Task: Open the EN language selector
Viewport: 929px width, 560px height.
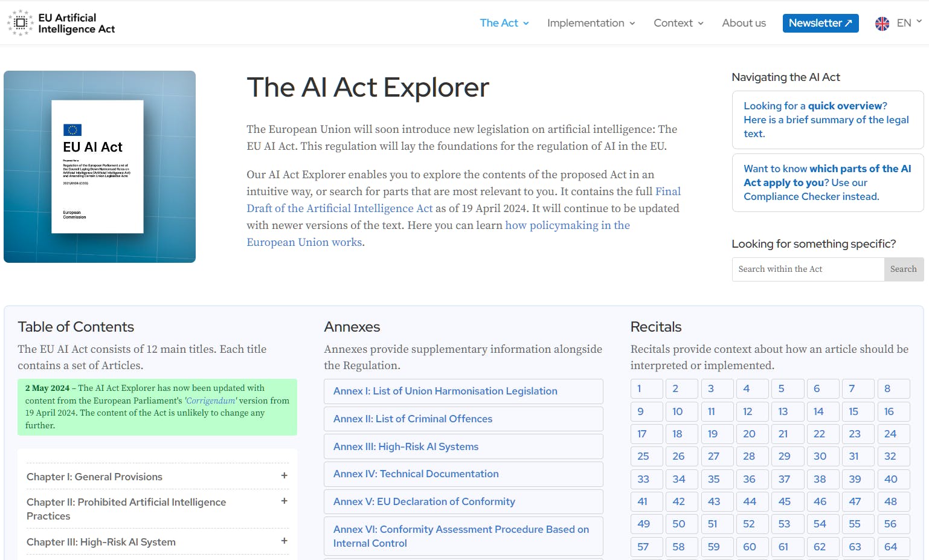Action: point(909,23)
